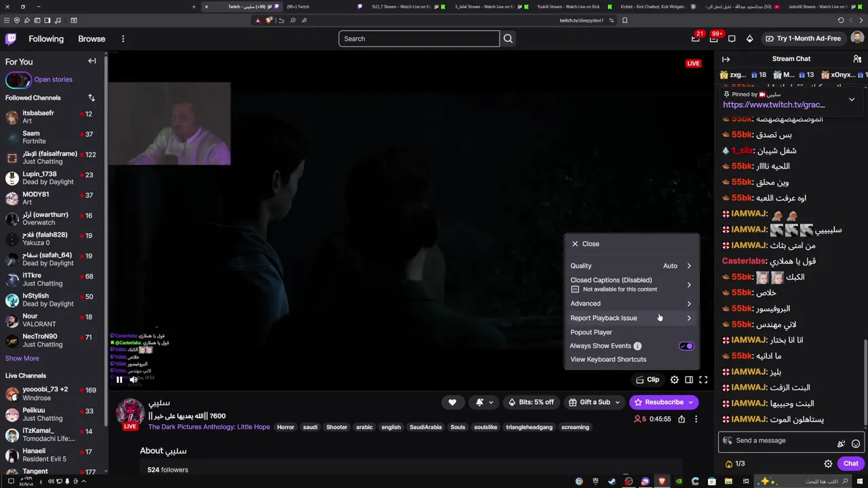Viewport: 868px width, 488px height.
Task: Open notifications inbox with 99+ badge
Action: click(x=713, y=39)
